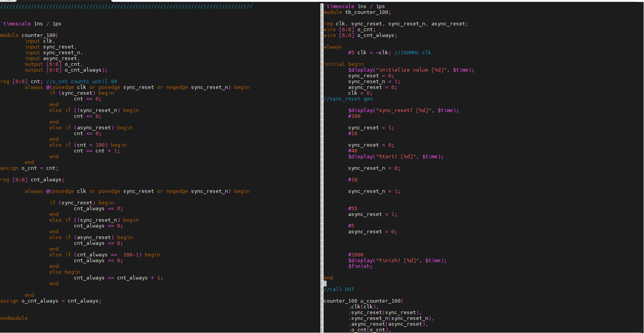Click the '//o_cnt counts until 99' comment
Screen dimensions: 644x333
click(x=82, y=82)
